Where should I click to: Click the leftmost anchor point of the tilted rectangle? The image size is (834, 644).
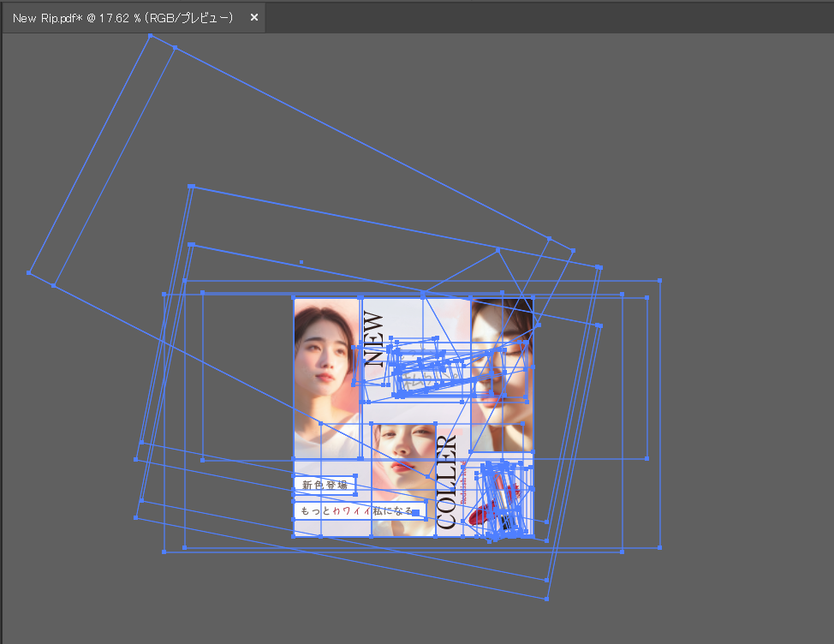[x=28, y=272]
